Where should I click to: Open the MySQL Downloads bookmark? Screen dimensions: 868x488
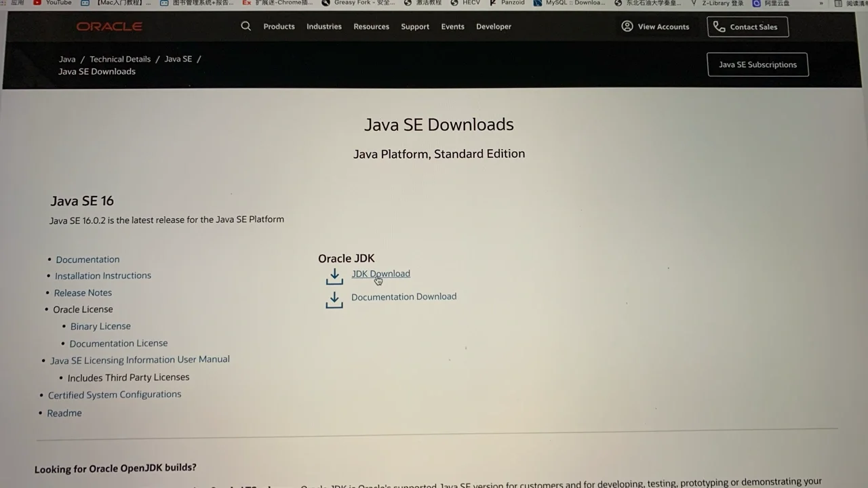[570, 3]
